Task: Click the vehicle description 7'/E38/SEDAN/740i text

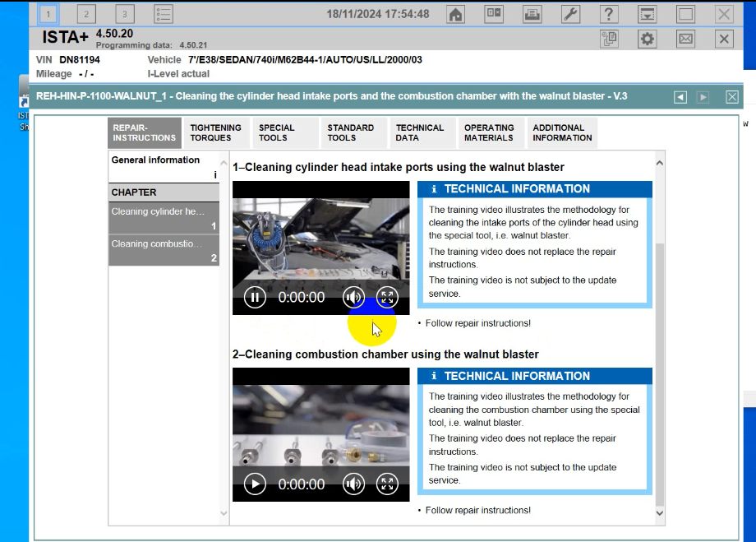Action: coord(305,60)
